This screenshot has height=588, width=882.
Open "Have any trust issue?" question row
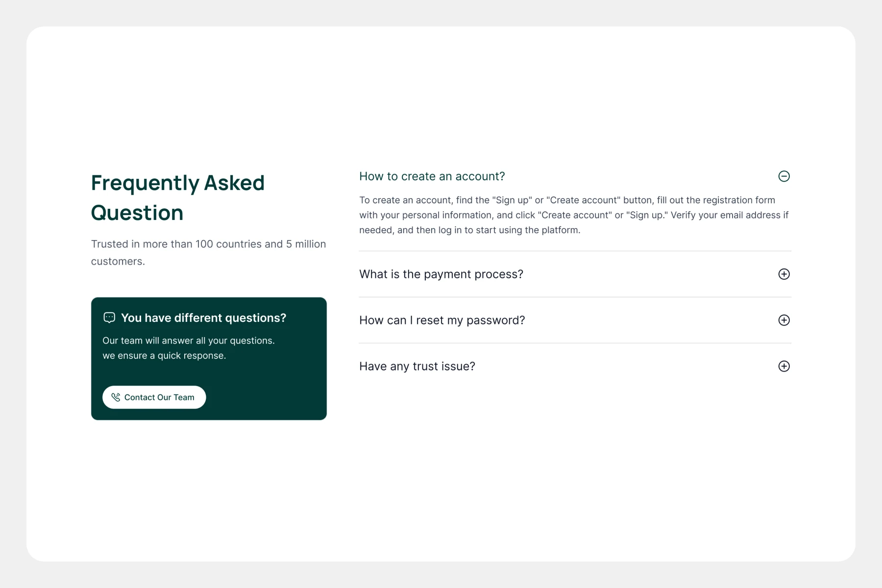(x=417, y=367)
